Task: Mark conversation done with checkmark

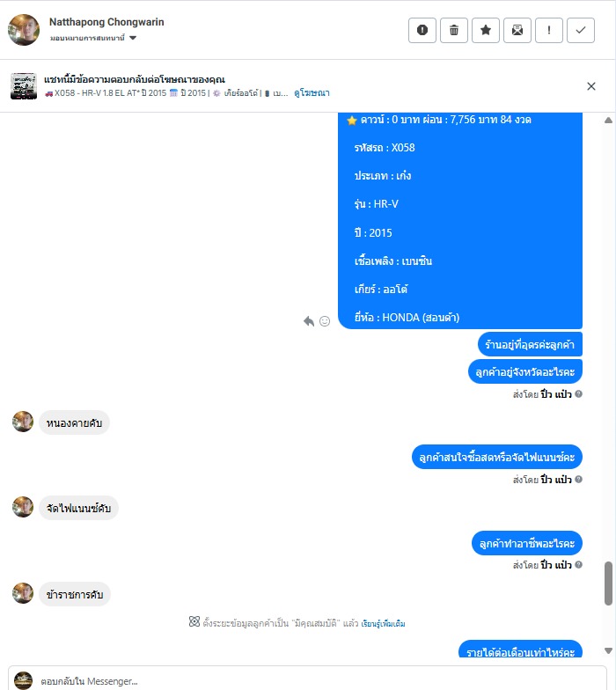Action: click(x=581, y=30)
